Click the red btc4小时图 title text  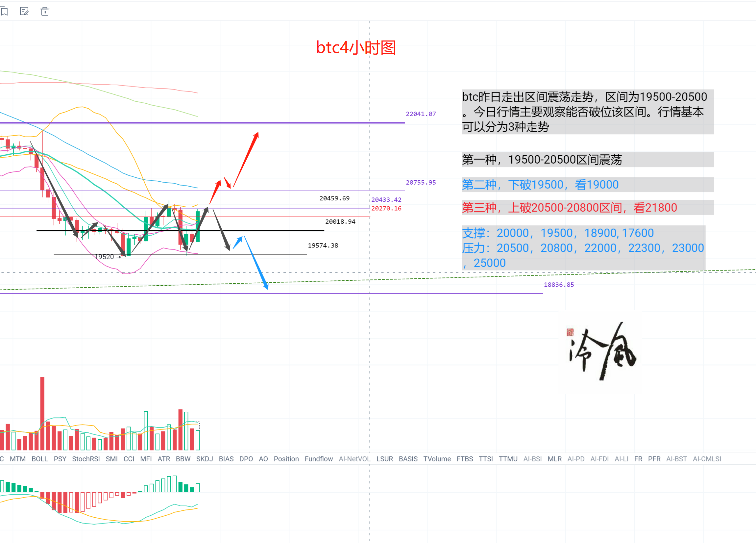[x=356, y=48]
